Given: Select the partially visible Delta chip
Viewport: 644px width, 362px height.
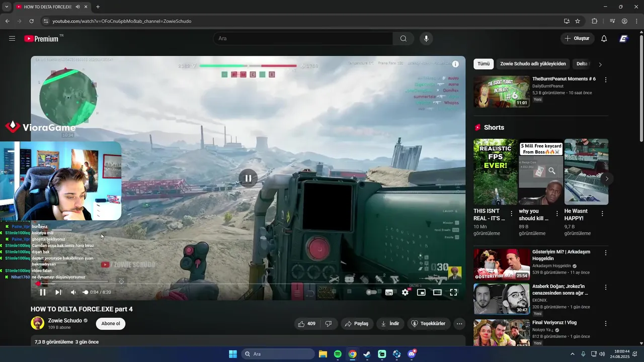Looking at the screenshot, I should [582, 64].
